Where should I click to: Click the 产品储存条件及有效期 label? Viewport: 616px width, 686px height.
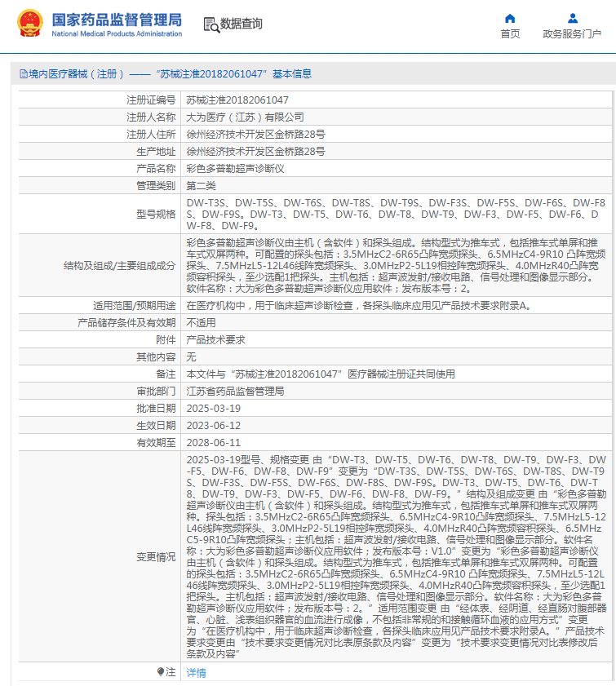[x=127, y=322]
